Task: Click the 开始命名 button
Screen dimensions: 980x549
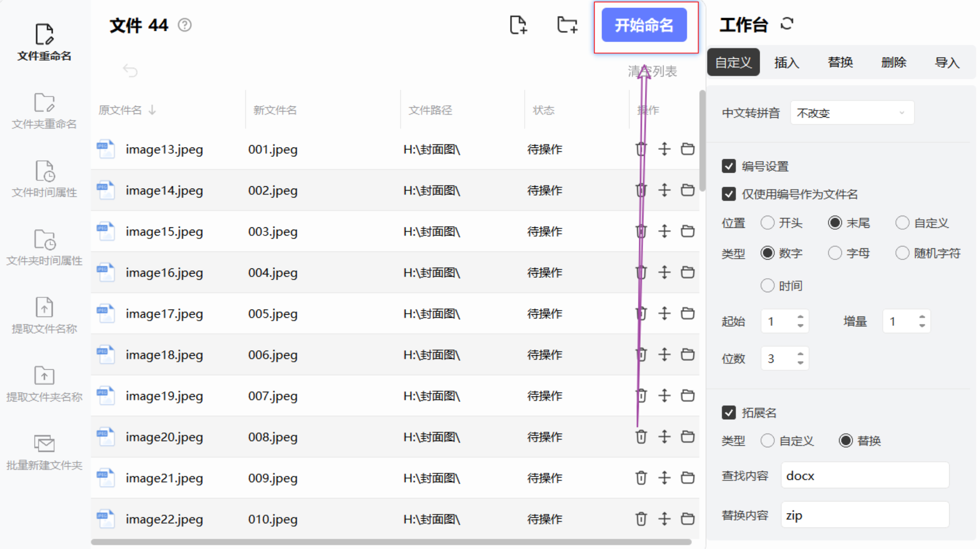Action: point(644,25)
